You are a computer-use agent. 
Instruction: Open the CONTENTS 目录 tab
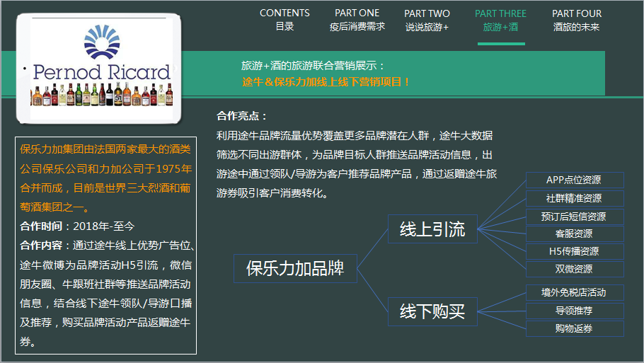tap(284, 20)
